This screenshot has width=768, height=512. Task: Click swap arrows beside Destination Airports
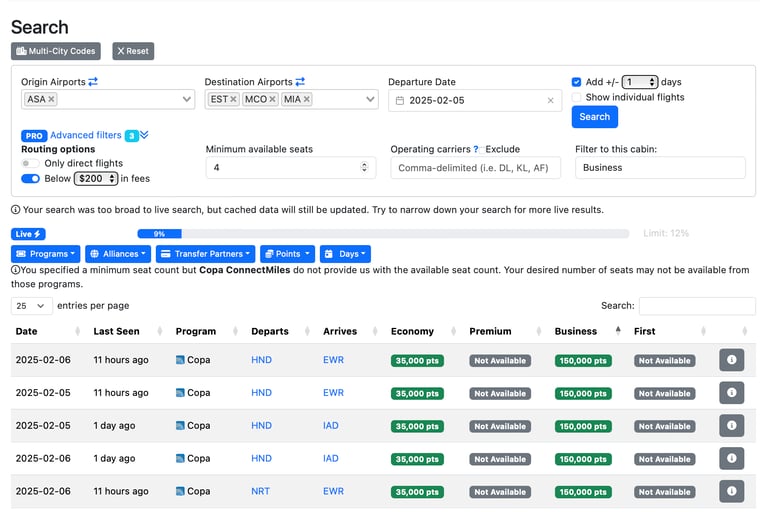(300, 82)
